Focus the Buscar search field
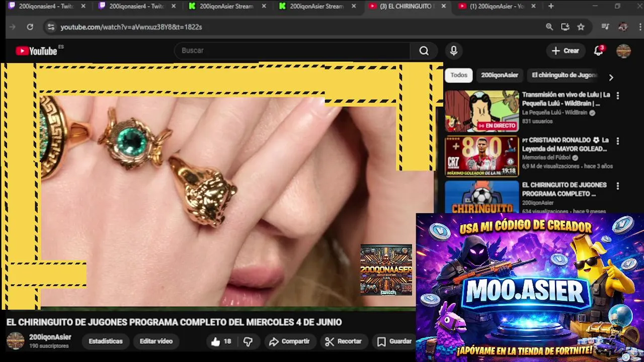 (x=292, y=51)
